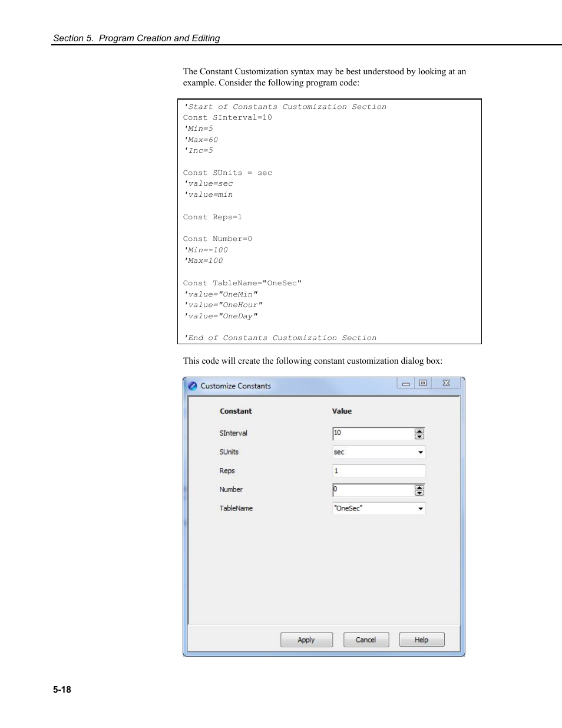The image size is (562, 728).
Task: Click code line 'Const Number=0'
Action: tap(217, 239)
